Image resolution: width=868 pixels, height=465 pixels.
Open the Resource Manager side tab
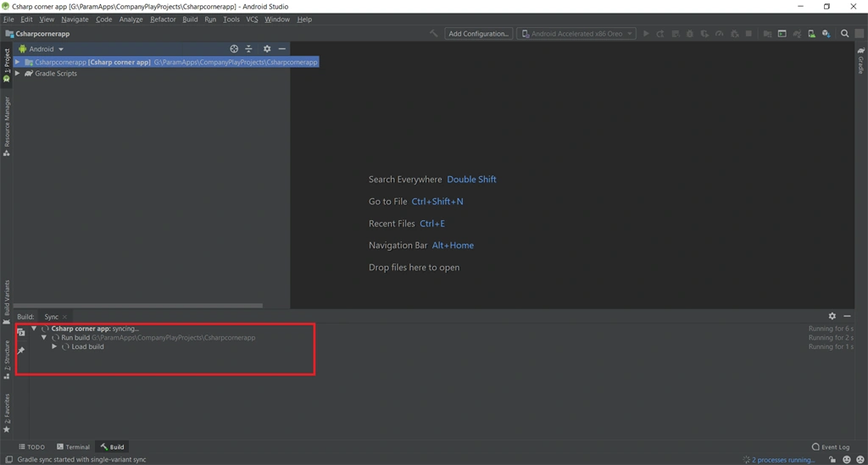click(x=7, y=126)
